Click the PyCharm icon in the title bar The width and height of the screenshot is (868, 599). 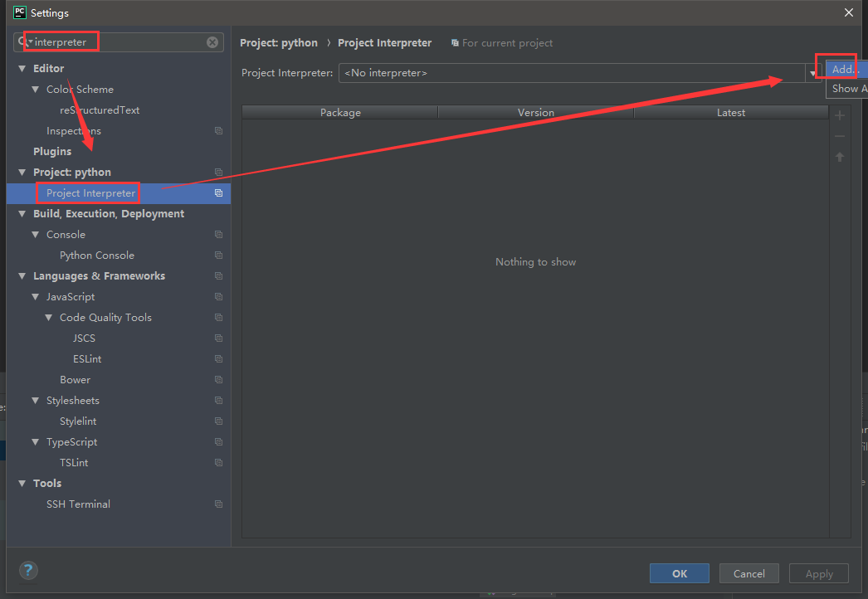pyautogui.click(x=18, y=12)
